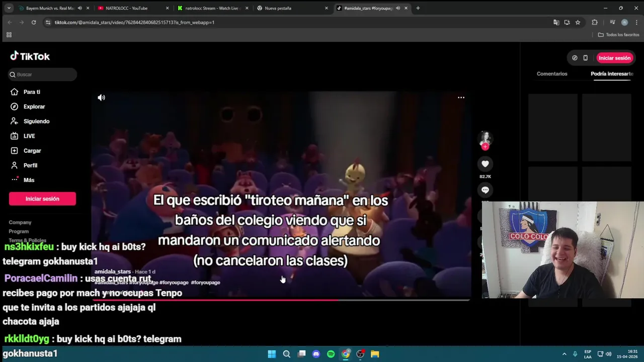This screenshot has width=644, height=362.
Task: Open File Explorer from the taskbar
Action: pyautogui.click(x=375, y=354)
